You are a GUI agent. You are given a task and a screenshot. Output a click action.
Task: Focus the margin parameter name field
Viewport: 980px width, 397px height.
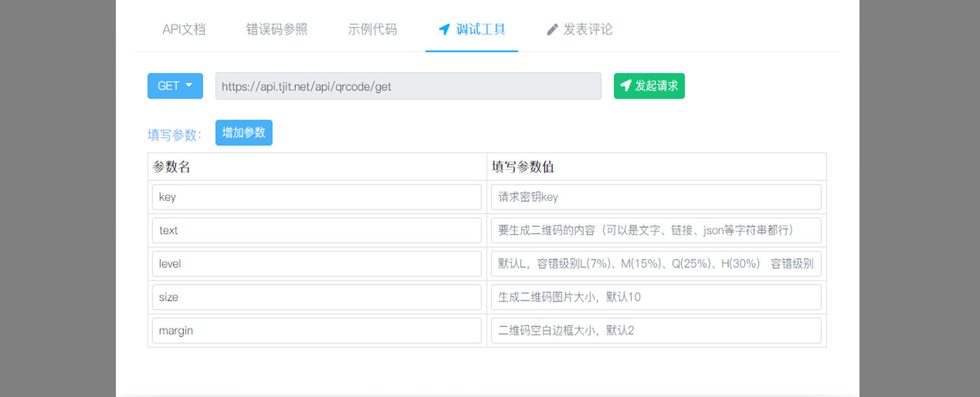coord(317,330)
